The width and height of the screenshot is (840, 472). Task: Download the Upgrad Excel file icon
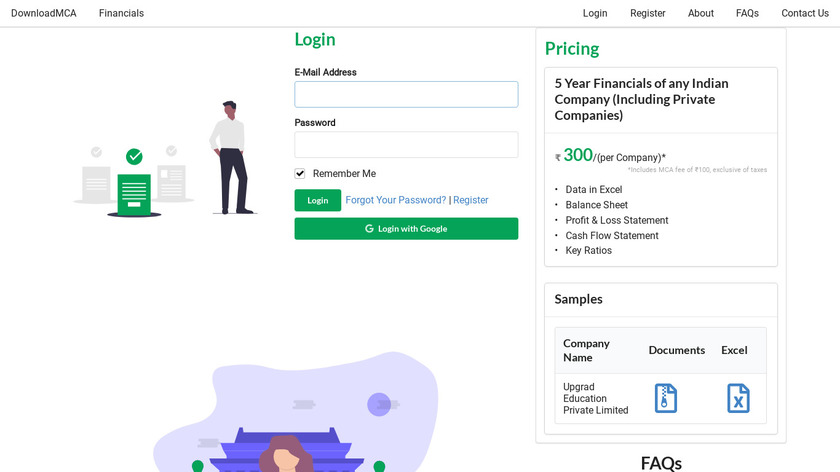point(738,398)
